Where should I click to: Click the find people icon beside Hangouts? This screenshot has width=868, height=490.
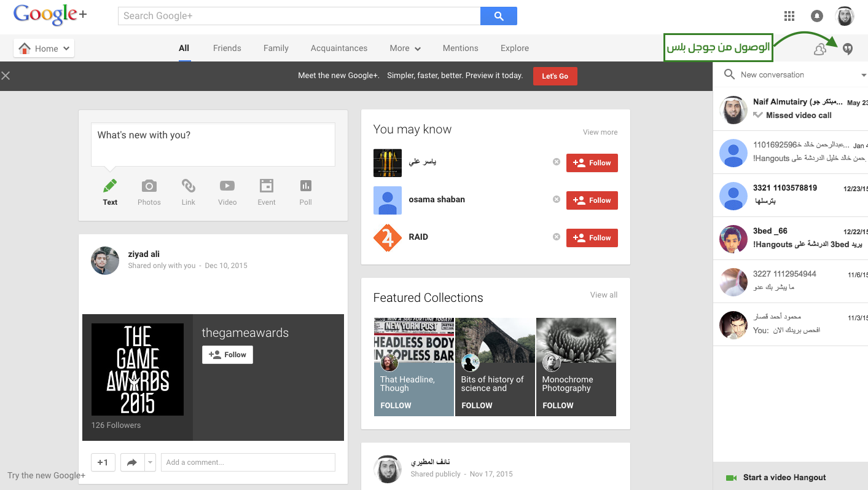820,49
